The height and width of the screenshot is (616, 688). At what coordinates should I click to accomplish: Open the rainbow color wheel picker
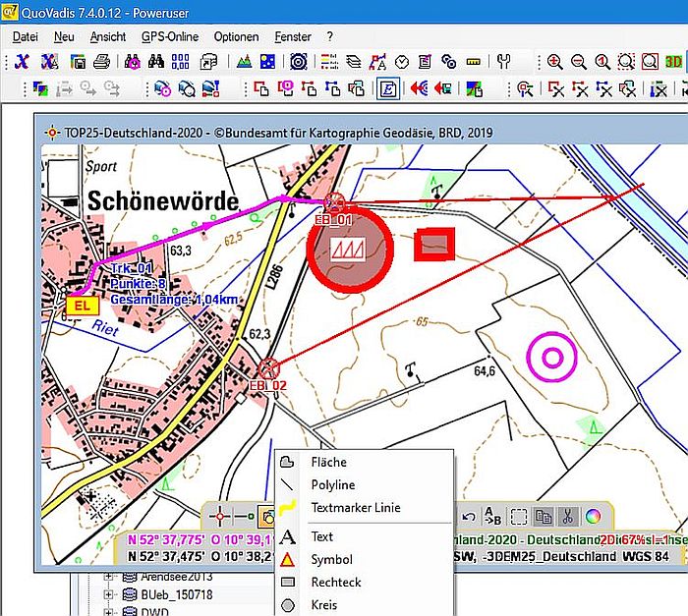(593, 517)
